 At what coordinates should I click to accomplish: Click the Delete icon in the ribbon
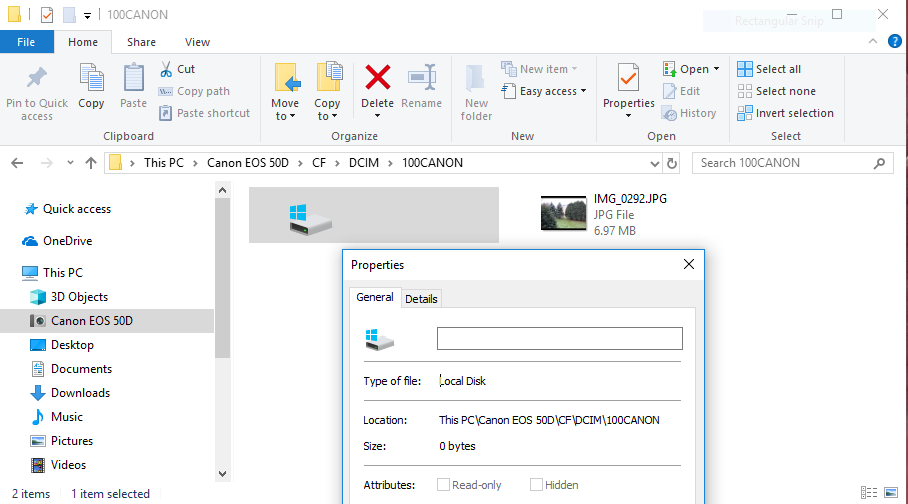(377, 78)
